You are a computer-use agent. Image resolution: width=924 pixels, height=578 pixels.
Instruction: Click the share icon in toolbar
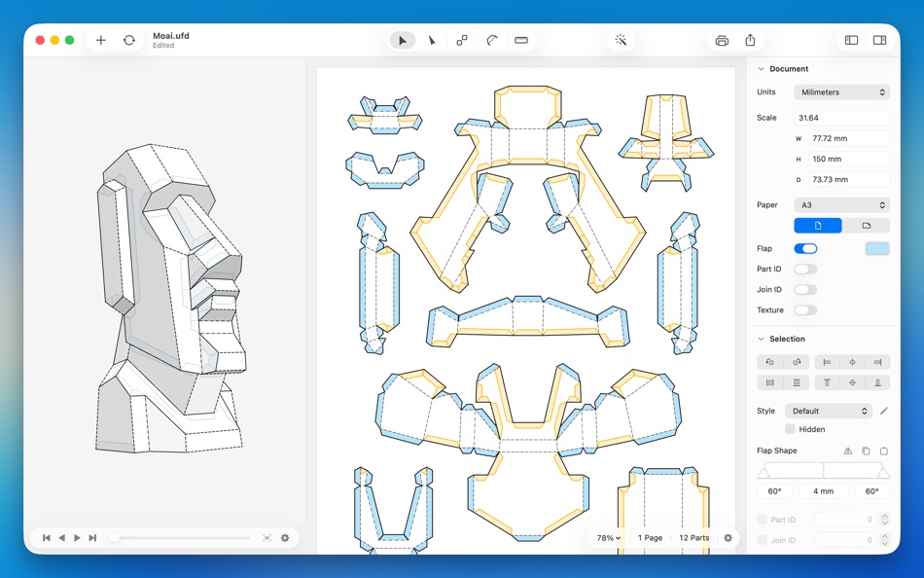(x=750, y=40)
